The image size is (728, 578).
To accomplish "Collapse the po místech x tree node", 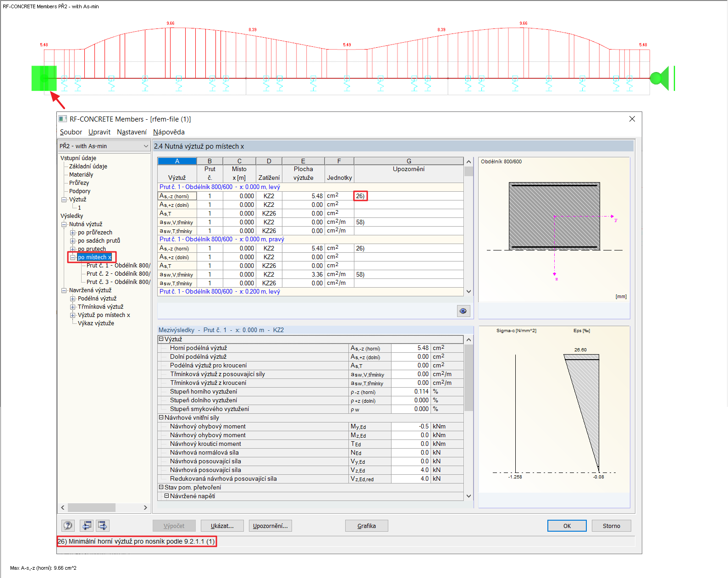I will 72,257.
